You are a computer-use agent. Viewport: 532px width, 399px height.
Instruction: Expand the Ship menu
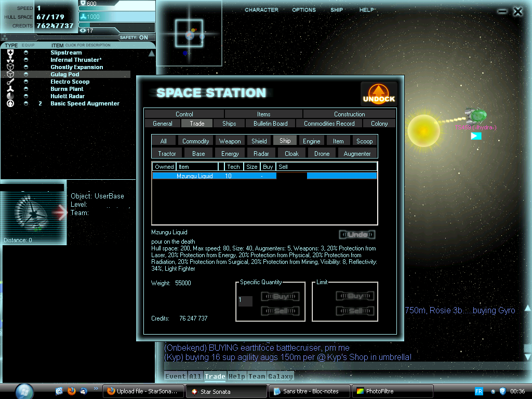pyautogui.click(x=337, y=10)
